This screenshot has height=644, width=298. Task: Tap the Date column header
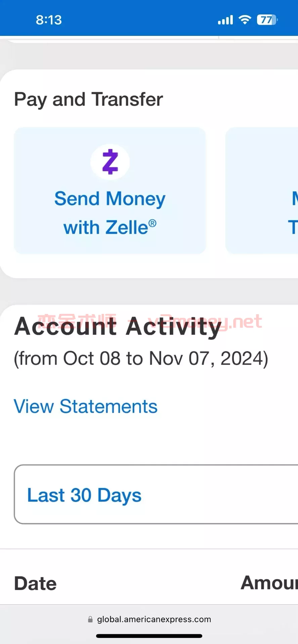click(35, 583)
